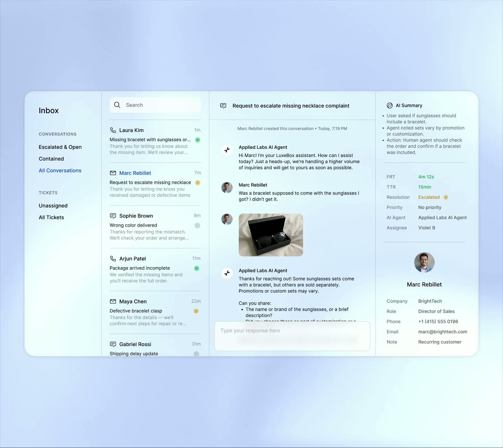The height and width of the screenshot is (448, 503).
Task: Open Escalated & Open conversations
Action: coord(60,147)
